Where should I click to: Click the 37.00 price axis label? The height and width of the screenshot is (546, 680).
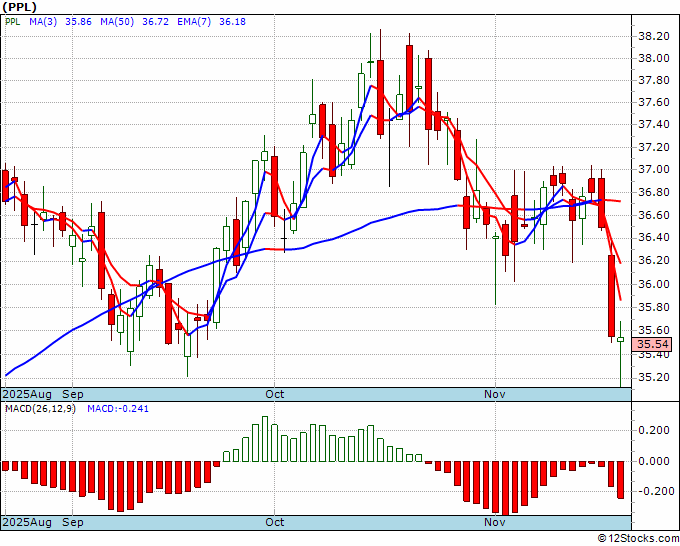click(x=654, y=170)
